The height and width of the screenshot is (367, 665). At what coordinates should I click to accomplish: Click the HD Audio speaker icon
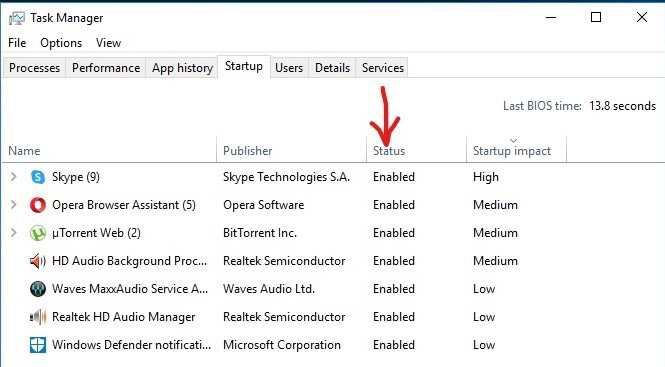point(38,261)
